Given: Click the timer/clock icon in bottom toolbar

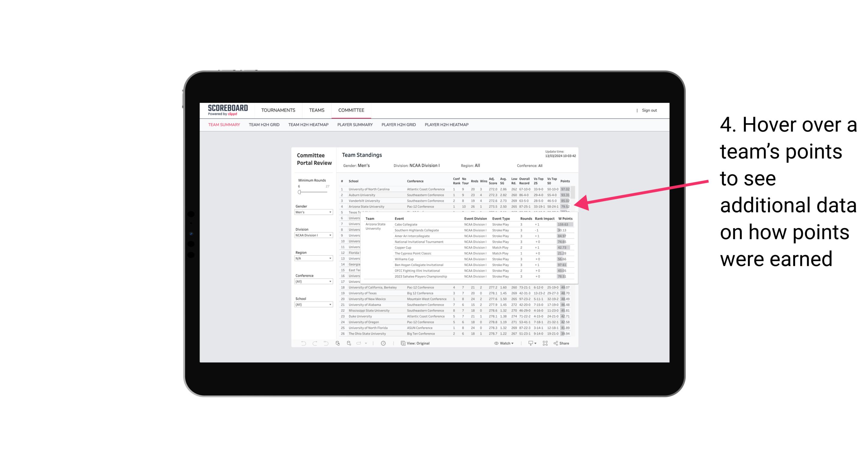Looking at the screenshot, I should point(382,343).
